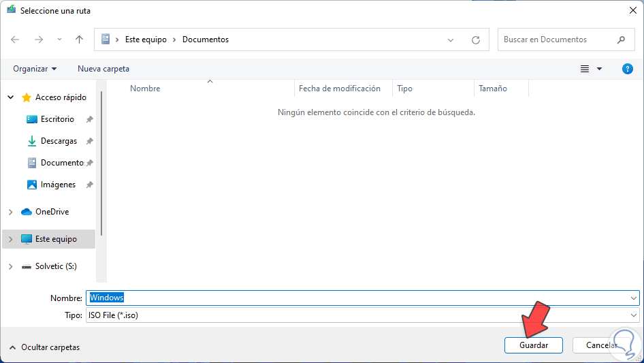The image size is (644, 363).
Task: Open Documentos from the quick access list
Action: coord(62,163)
